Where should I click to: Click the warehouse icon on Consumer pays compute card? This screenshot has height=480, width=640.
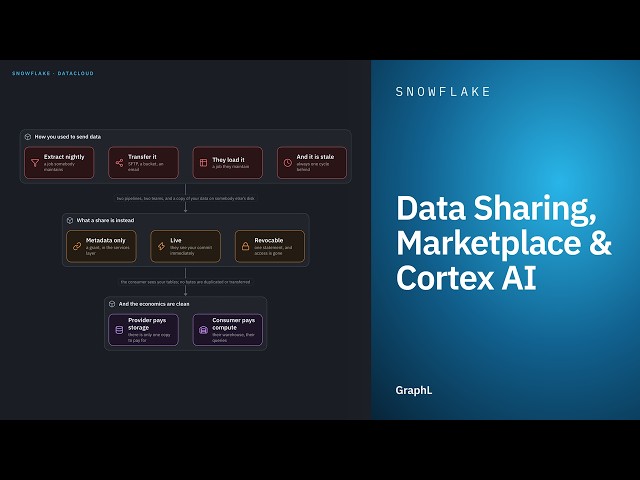point(203,330)
